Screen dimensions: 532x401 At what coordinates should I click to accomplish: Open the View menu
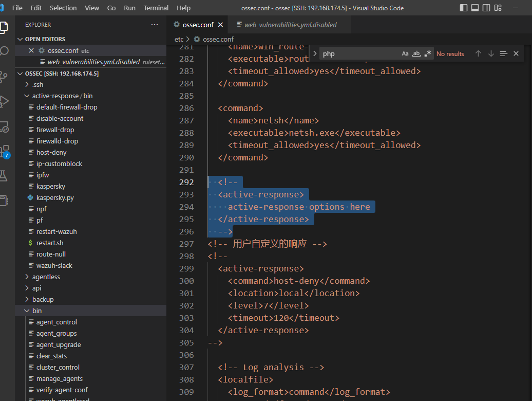pos(92,8)
